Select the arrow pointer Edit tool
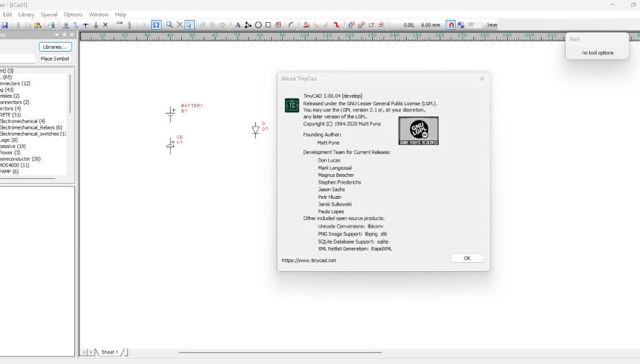 tap(189, 25)
